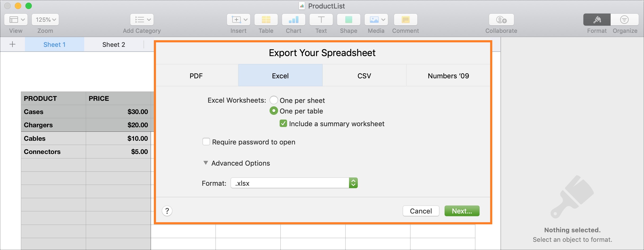Select the Excel export tab
Viewport: 644px width, 250px height.
coord(280,76)
